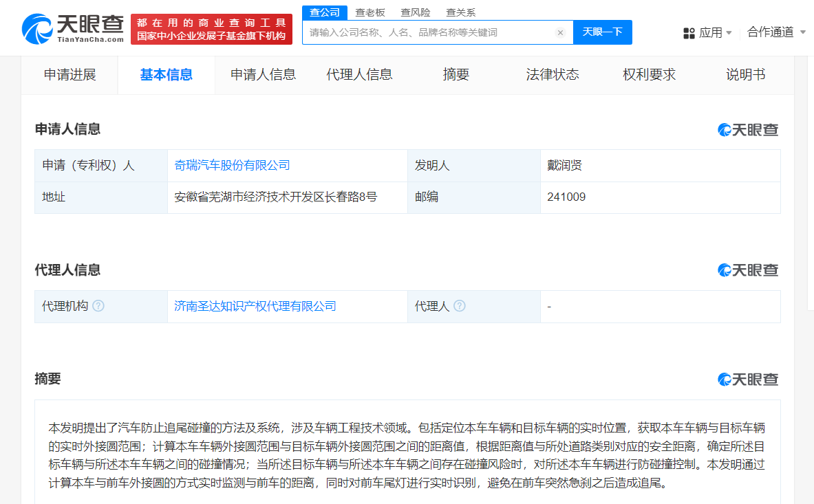Open the 济南圣达知识产权代理有限公司 link
Viewport: 814px width, 504px height.
click(x=255, y=307)
